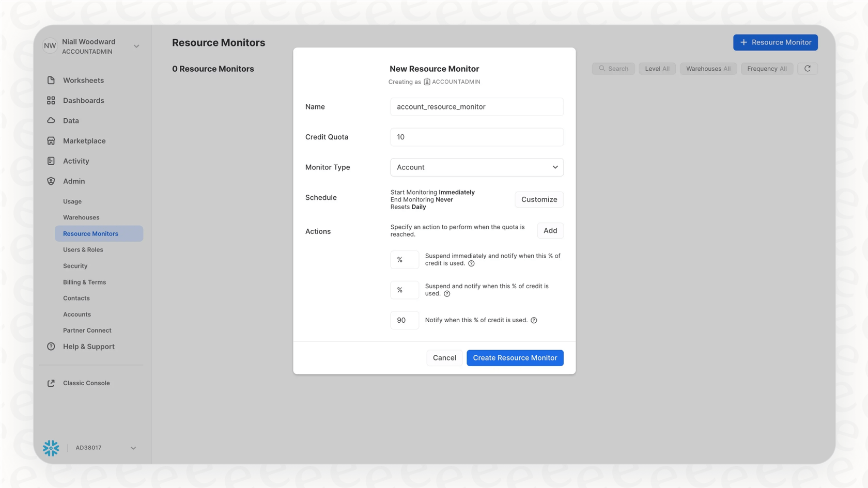Click the Snowflake logo at bottom left
Screen dimensions: 868x488
51,448
